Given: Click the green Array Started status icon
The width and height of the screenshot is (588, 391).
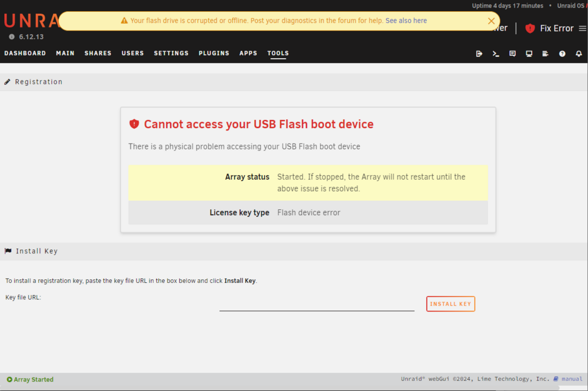Looking at the screenshot, I should point(9,379).
